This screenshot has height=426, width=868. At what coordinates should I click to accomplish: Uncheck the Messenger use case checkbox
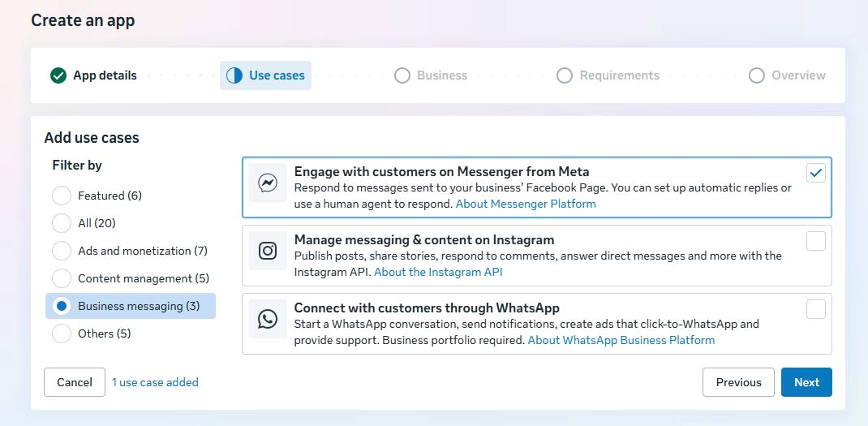point(815,173)
